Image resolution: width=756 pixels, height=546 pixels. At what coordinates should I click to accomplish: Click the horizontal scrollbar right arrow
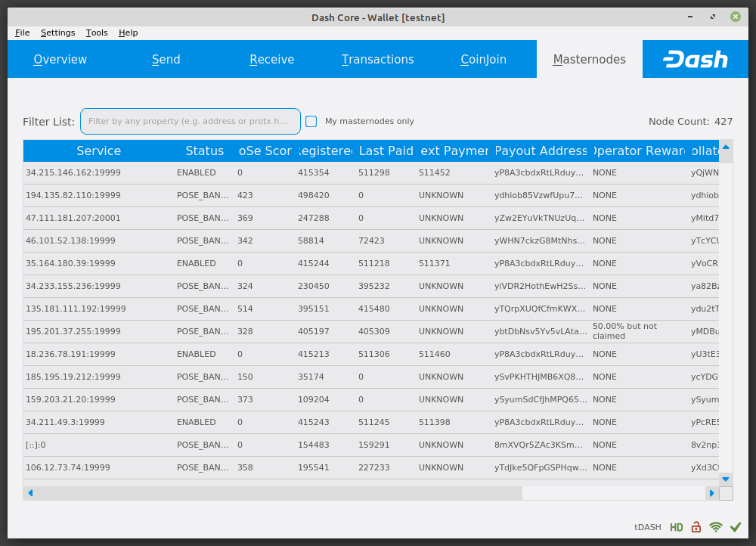[711, 493]
